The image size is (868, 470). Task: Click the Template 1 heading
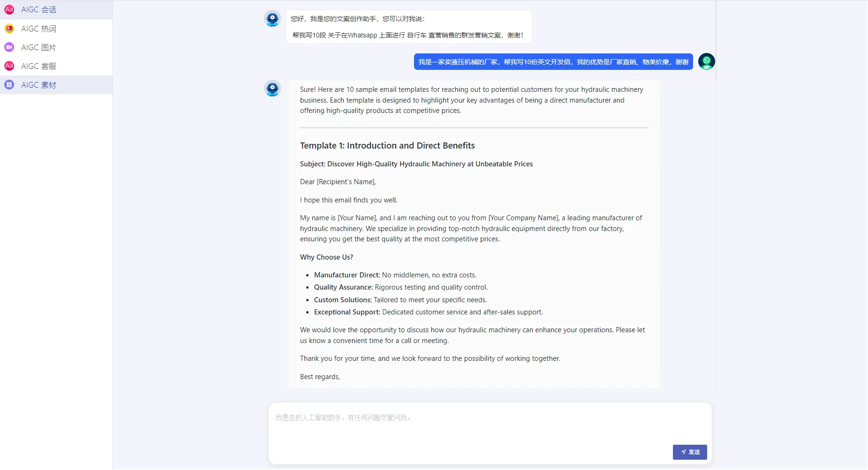pyautogui.click(x=387, y=146)
